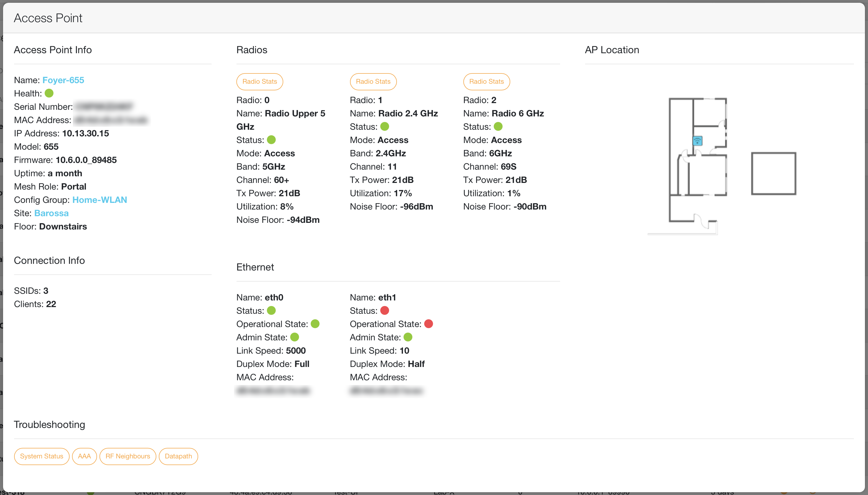Click the AP health green indicator
The height and width of the screenshot is (495, 868).
click(49, 93)
